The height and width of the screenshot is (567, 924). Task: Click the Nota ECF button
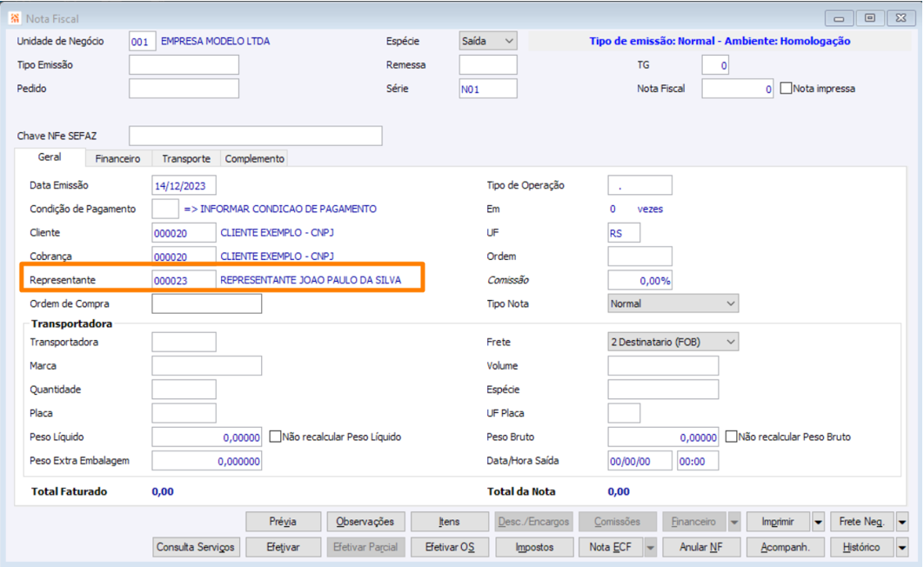[611, 547]
